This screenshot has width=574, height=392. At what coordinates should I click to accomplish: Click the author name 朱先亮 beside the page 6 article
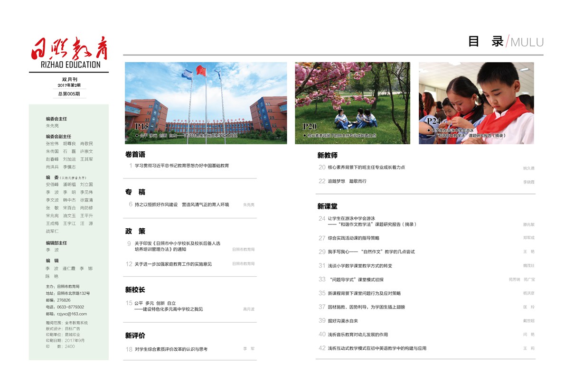click(249, 205)
